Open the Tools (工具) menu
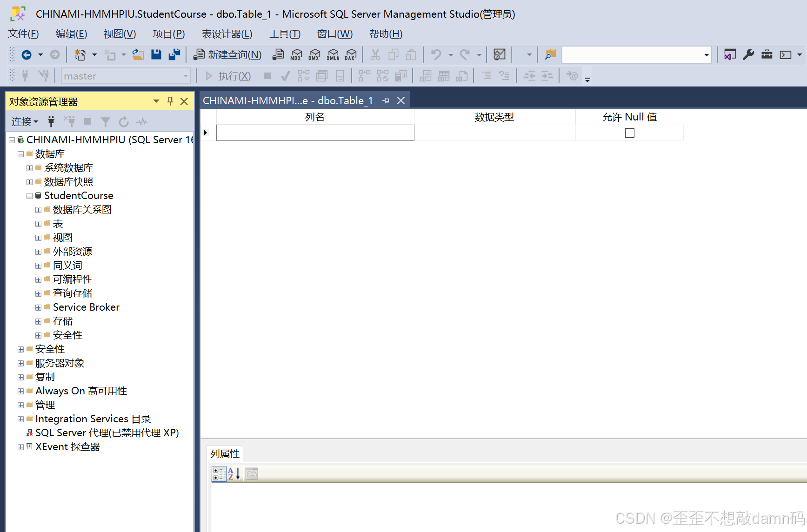The height and width of the screenshot is (532, 807). (x=285, y=34)
